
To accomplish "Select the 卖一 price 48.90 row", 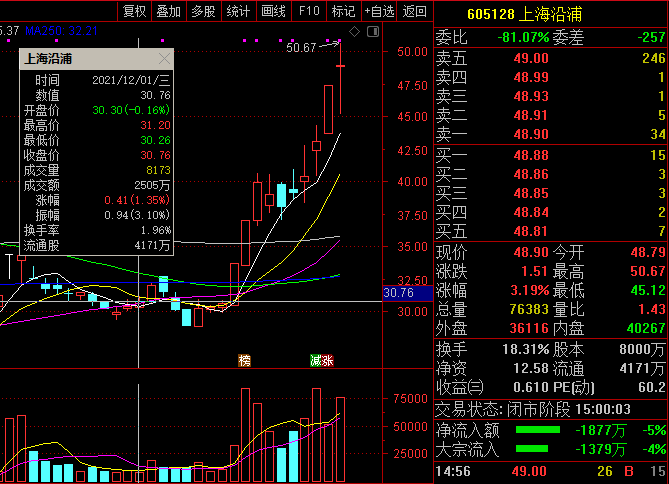I will pos(552,134).
